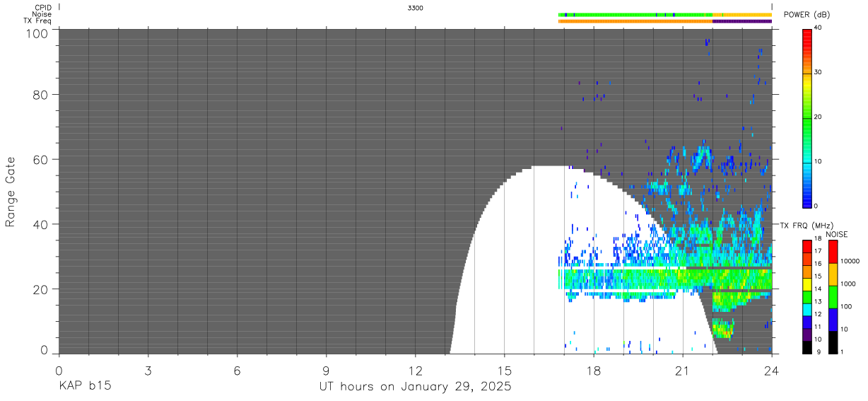The width and height of the screenshot is (868, 401).
Task: Click the Noise row label beside the status strips
Action: [x=42, y=14]
